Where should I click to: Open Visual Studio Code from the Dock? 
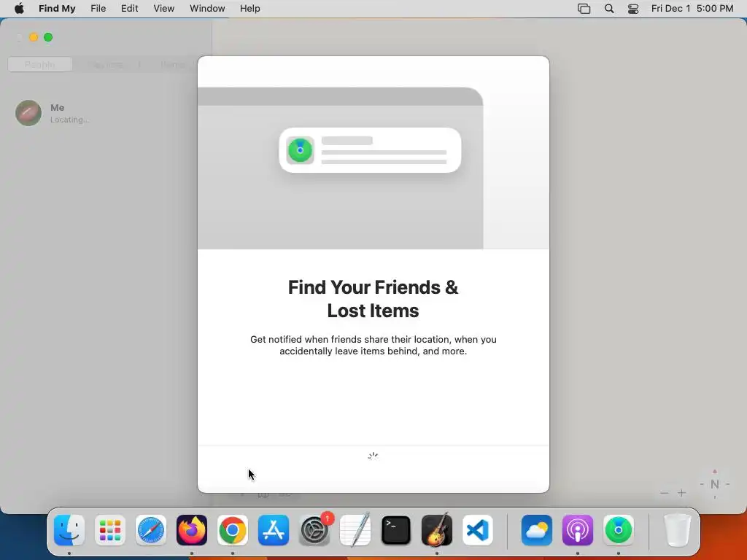478,530
